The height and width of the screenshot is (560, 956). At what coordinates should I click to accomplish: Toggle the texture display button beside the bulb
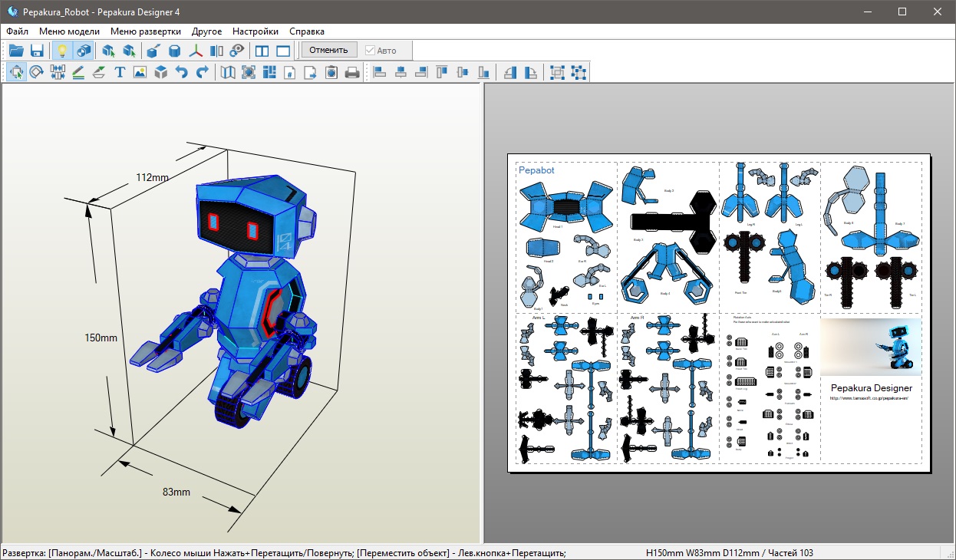point(83,51)
